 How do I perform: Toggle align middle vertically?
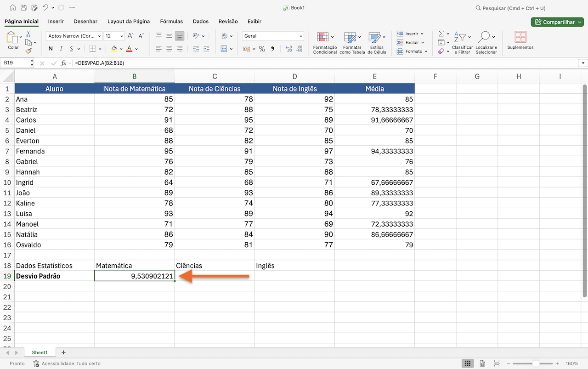click(x=169, y=36)
